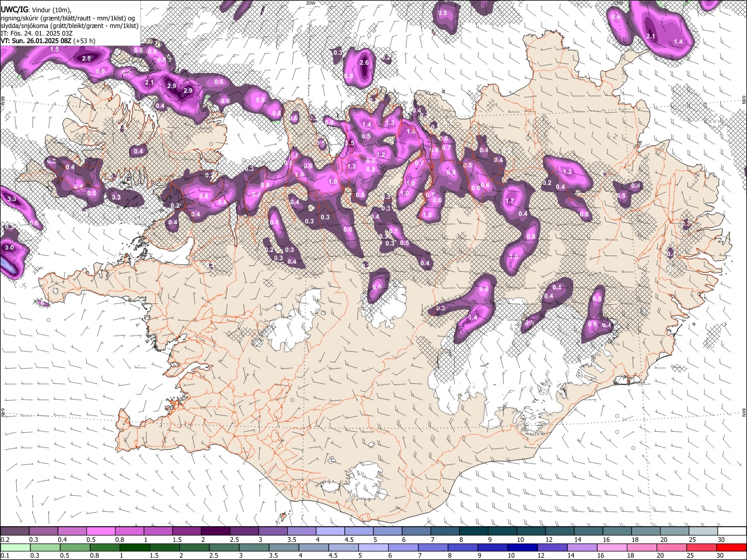Click the light pink rain swatch starting at 16
Screen dimensions: 747x560
click(611, 547)
